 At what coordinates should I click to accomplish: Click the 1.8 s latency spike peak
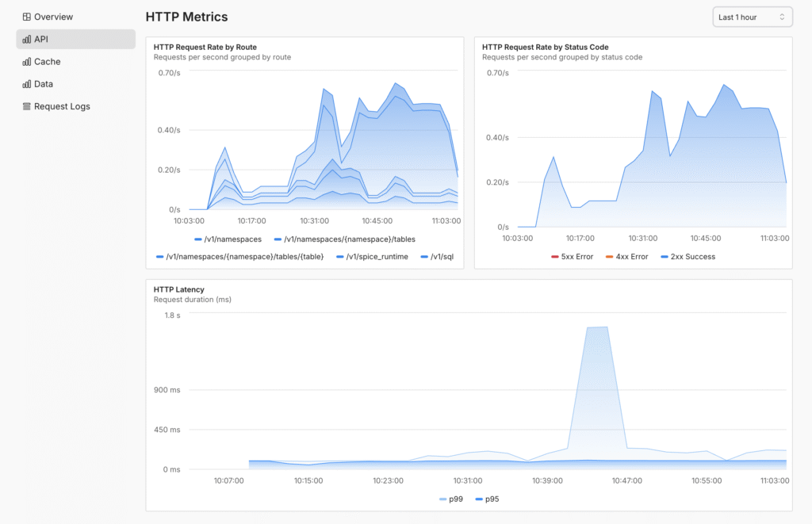point(596,327)
